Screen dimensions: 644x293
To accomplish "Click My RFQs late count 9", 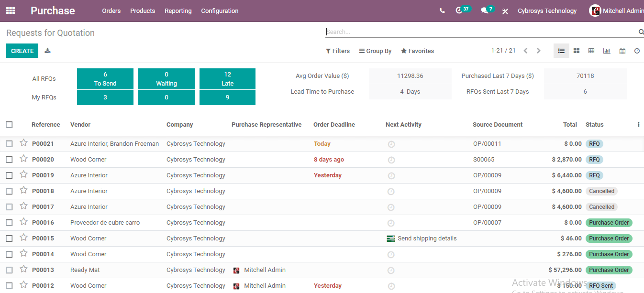I will click(x=227, y=98).
